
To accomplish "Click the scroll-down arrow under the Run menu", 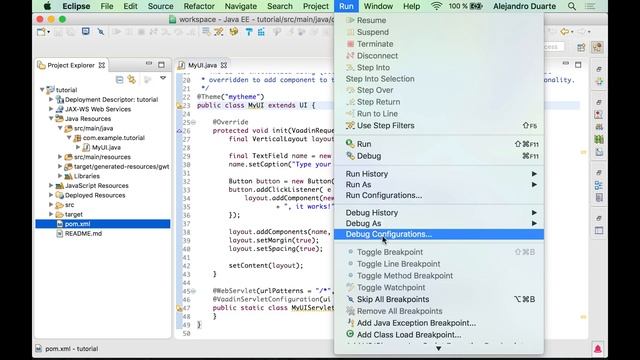I will (438, 349).
